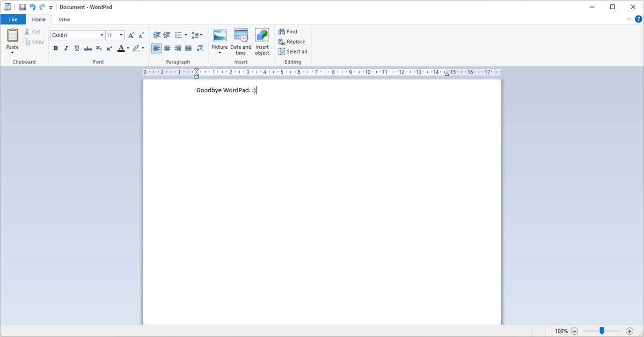Select the Bold formatting icon
Viewport: 644px width, 337px height.
click(x=56, y=48)
